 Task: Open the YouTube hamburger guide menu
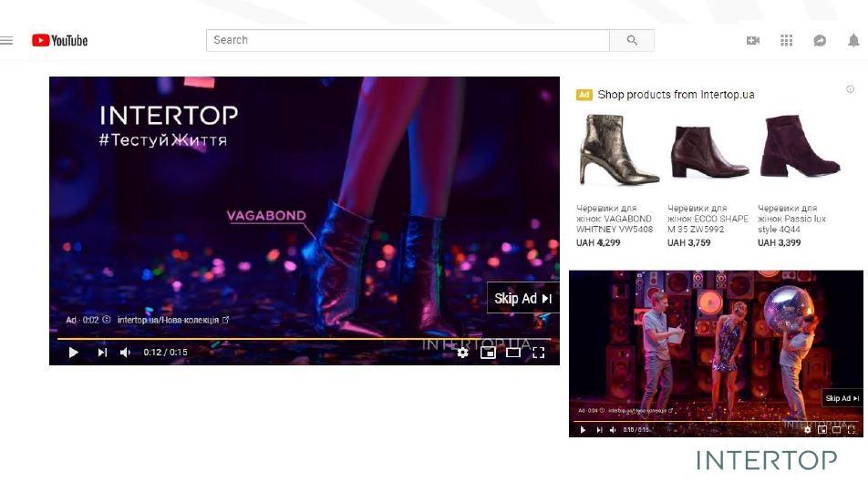[x=7, y=40]
